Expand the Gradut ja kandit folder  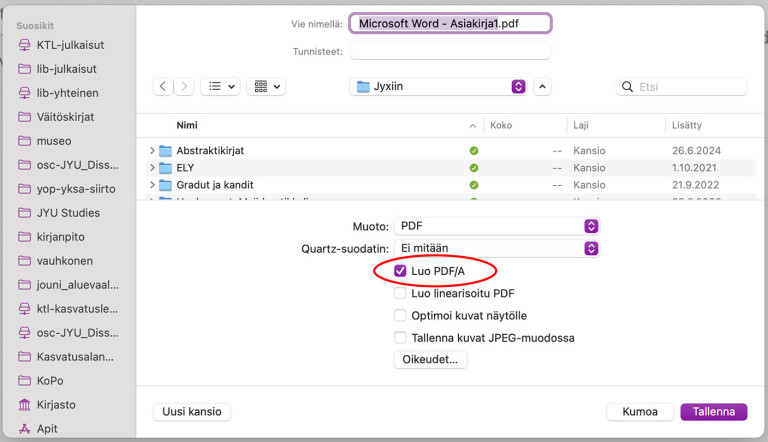pyautogui.click(x=152, y=185)
